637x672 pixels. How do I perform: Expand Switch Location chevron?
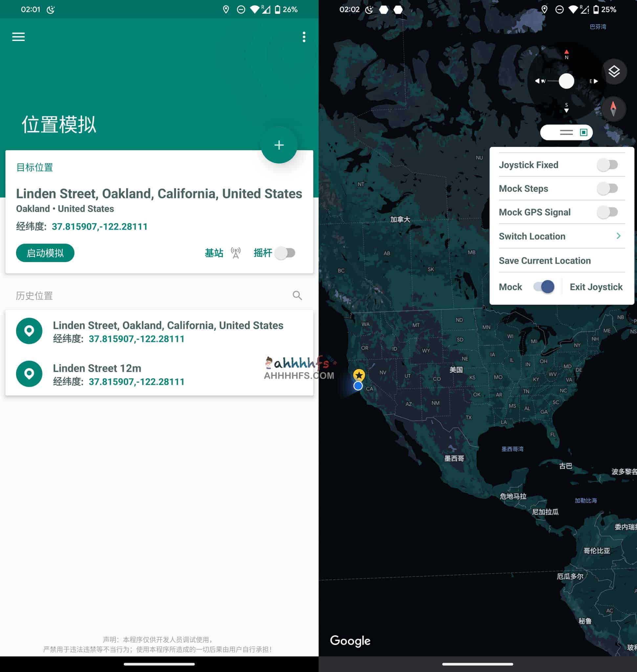click(x=618, y=236)
